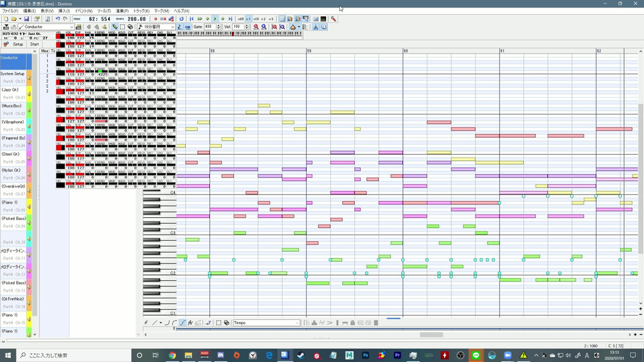This screenshot has height=362, width=644.
Task: Open the track selector showing Conductor
Action: pyautogui.click(x=46, y=27)
